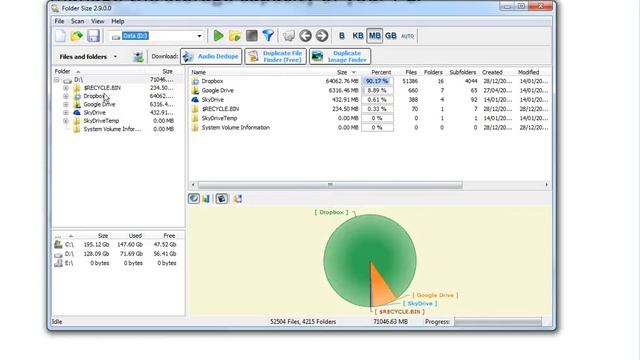This screenshot has height=360, width=640.
Task: Select System Volume Infor... in the folder tree
Action: click(x=112, y=129)
